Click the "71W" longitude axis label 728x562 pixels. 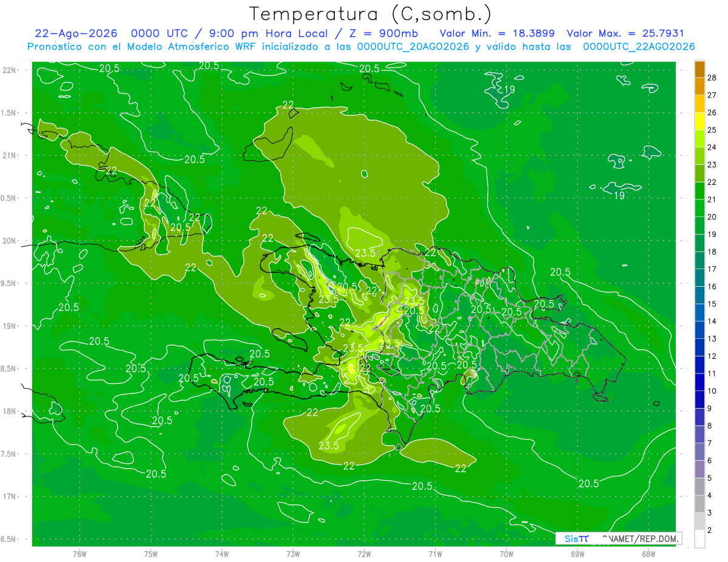tap(435, 554)
